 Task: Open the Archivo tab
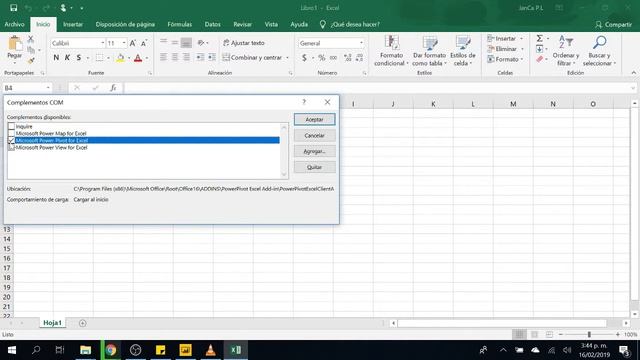tap(14, 24)
